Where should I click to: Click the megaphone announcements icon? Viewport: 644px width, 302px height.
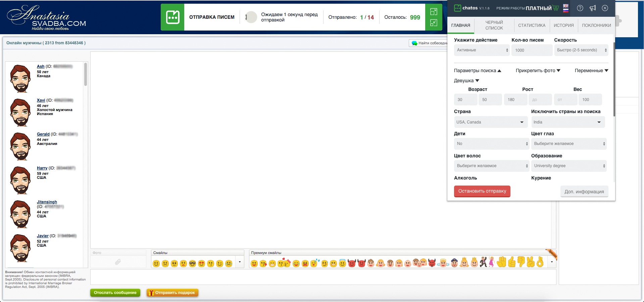[x=593, y=8]
